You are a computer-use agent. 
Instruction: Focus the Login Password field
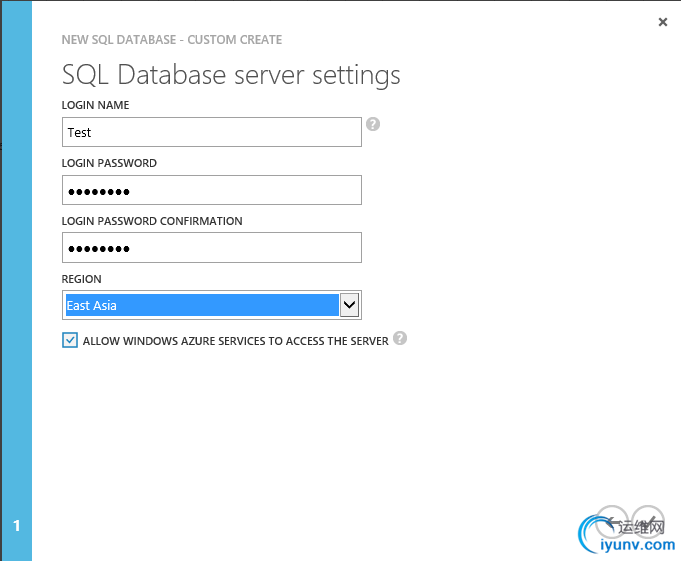[212, 190]
